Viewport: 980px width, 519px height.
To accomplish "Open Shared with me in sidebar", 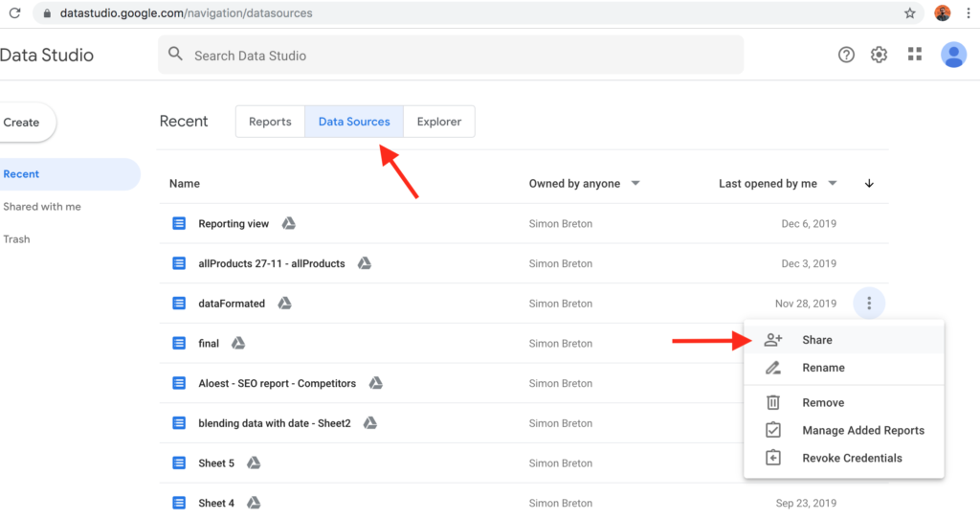I will point(42,207).
